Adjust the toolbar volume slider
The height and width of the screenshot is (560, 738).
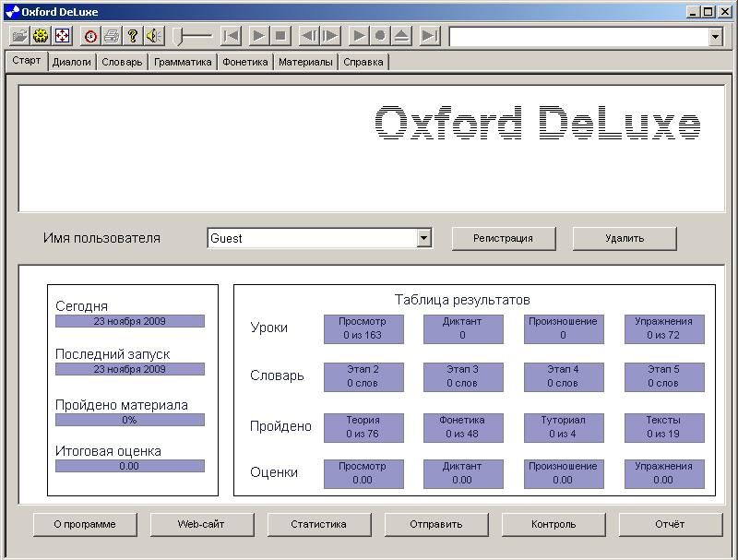pyautogui.click(x=182, y=36)
